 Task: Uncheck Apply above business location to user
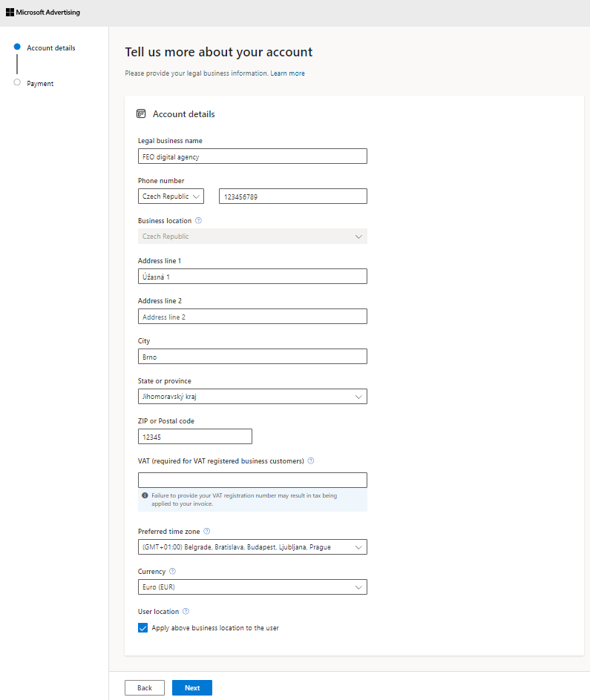point(143,627)
